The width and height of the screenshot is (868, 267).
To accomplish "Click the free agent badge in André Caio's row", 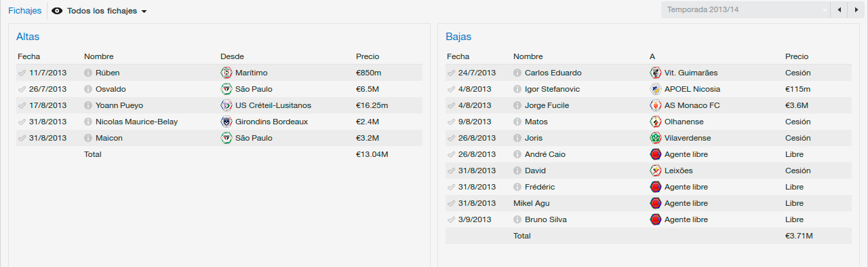I will 656,154.
